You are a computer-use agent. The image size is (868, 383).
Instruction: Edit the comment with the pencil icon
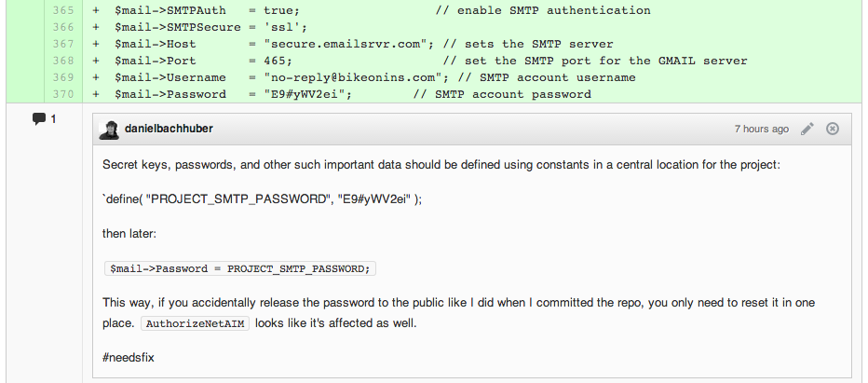point(807,129)
